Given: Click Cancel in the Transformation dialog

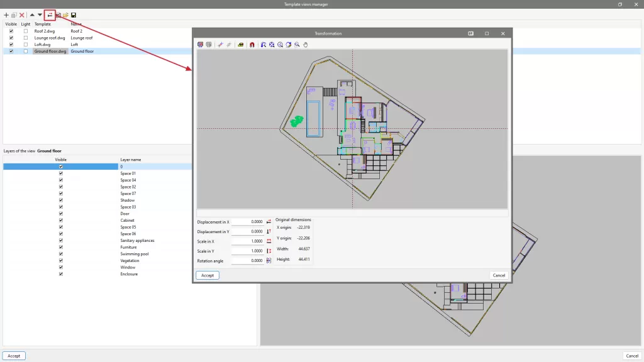Looking at the screenshot, I should click(499, 275).
